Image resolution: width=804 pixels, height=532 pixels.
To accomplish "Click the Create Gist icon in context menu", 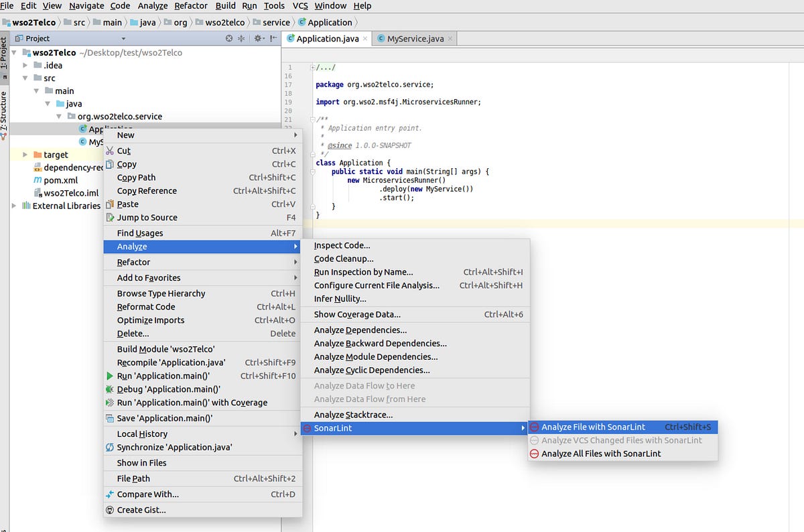I will tap(110, 510).
